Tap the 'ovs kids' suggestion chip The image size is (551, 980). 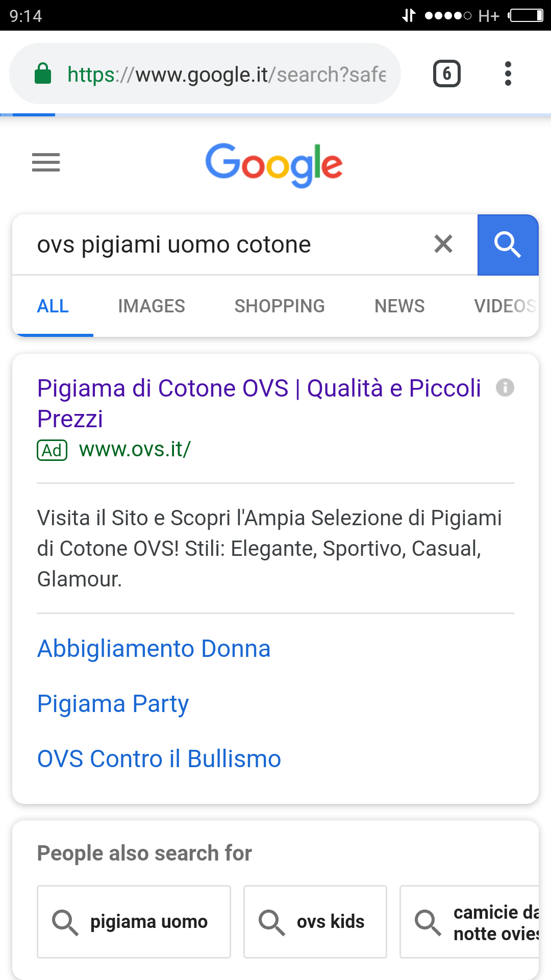(315, 922)
